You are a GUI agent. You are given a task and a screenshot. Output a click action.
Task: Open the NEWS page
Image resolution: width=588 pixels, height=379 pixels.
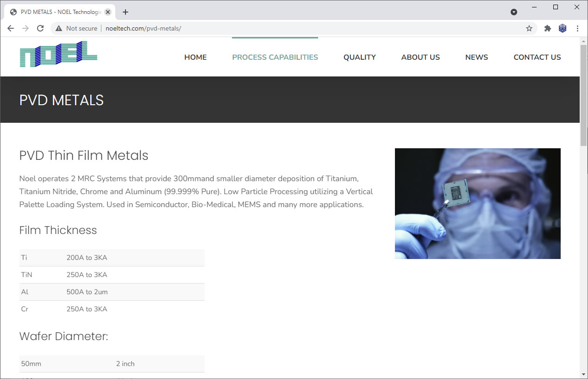(x=476, y=57)
